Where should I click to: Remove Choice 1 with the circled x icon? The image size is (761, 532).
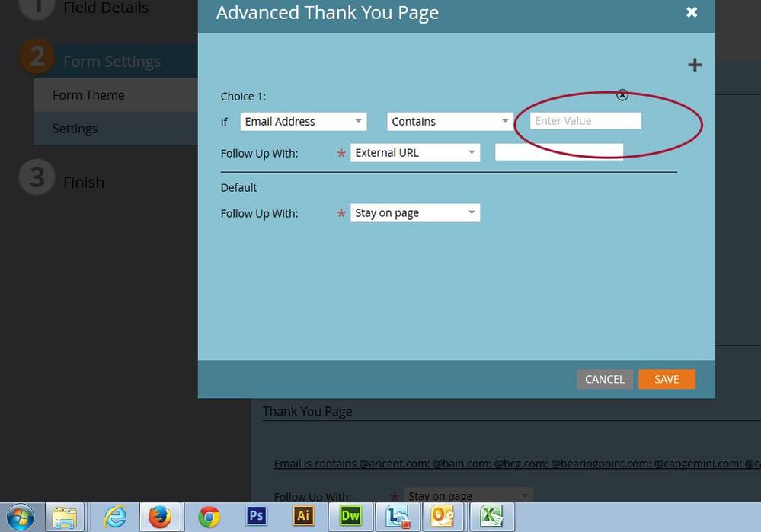click(x=622, y=95)
